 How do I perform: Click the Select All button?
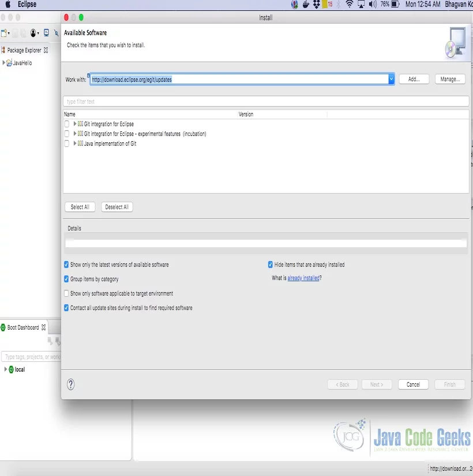point(80,207)
